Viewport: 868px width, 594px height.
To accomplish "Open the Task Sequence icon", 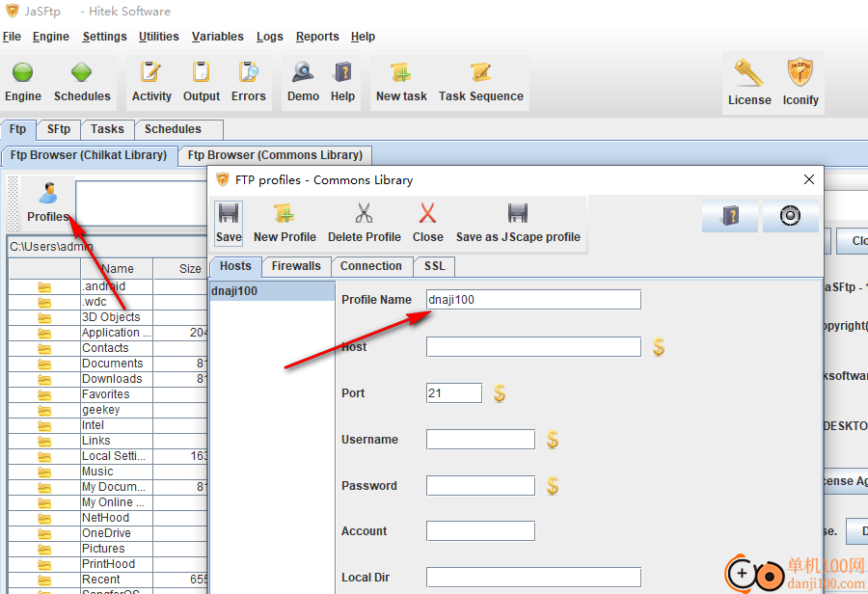I will coord(480,82).
